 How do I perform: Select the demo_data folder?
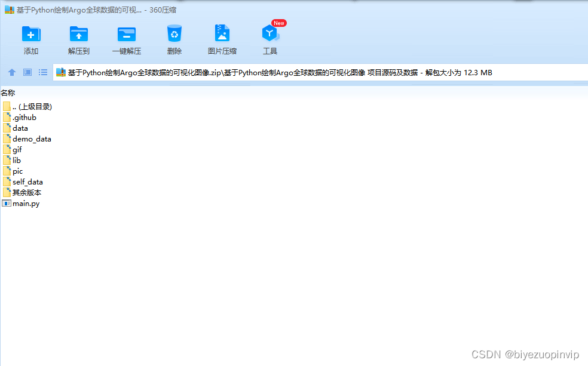(27, 139)
